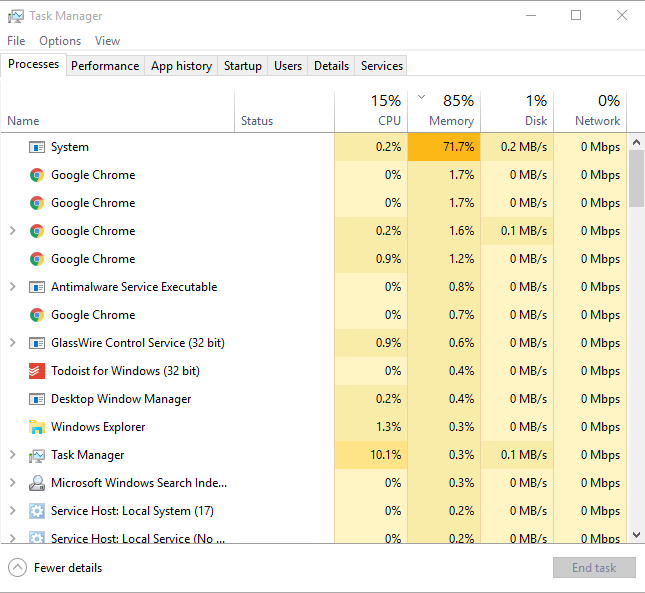Expand the Google Chrome process group

click(x=12, y=231)
